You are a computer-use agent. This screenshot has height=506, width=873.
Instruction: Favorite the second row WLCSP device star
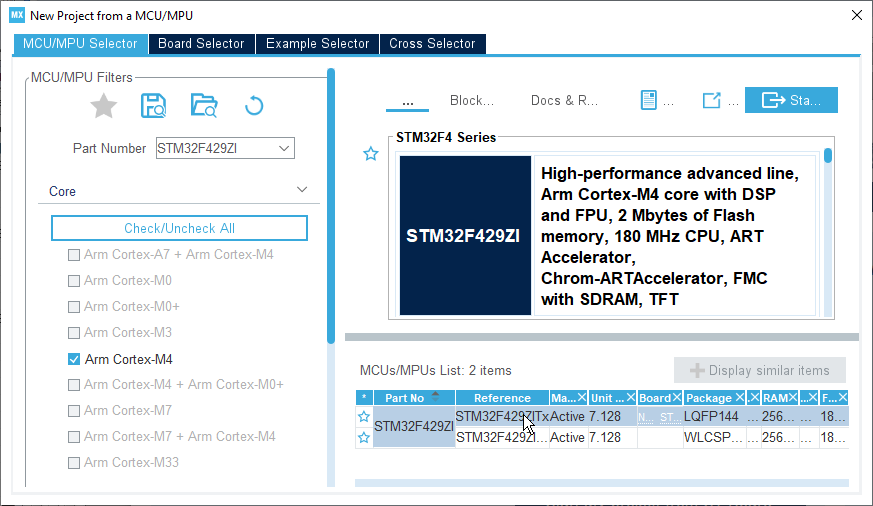click(364, 438)
